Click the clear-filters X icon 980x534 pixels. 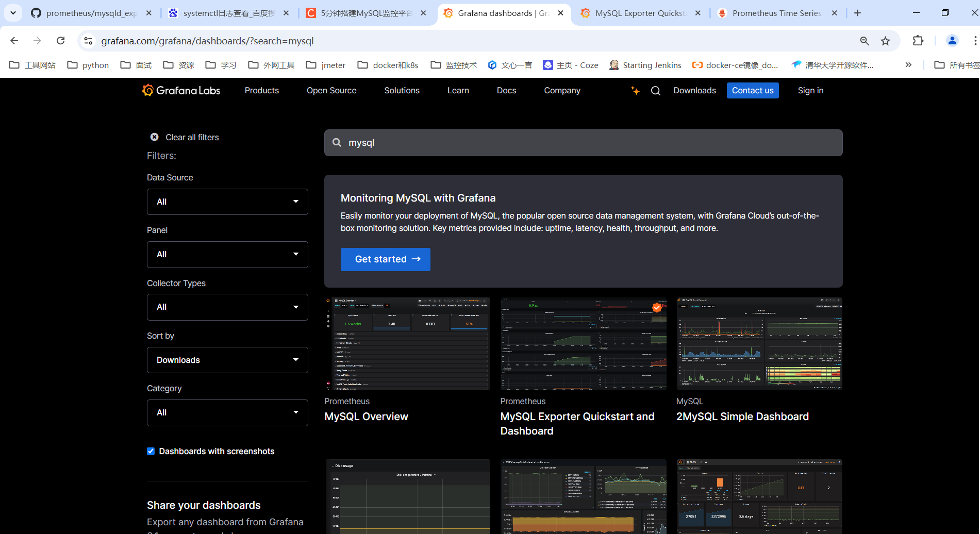pos(154,137)
